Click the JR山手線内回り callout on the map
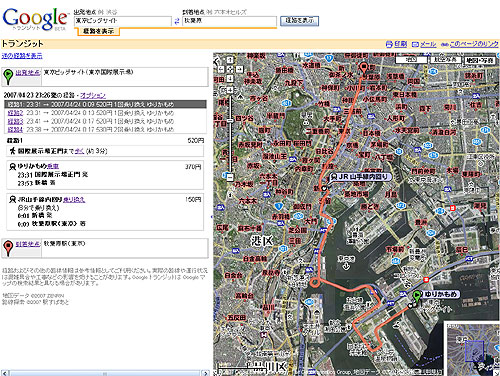Screen dimensions: 500x376 click(360, 177)
